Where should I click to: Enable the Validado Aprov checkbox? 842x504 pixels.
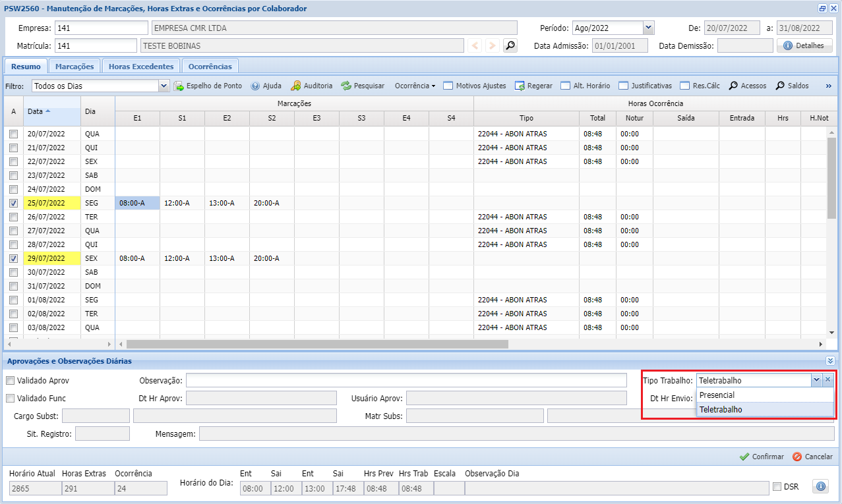tap(10, 380)
